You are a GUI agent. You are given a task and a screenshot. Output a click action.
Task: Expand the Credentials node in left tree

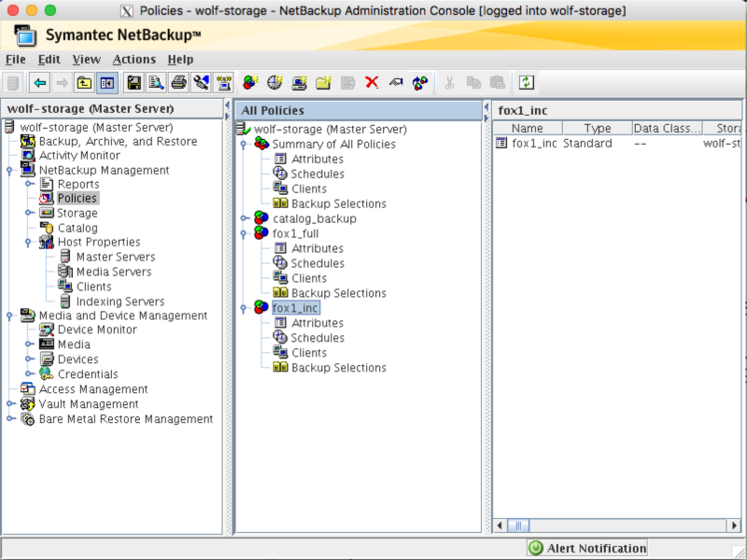click(29, 374)
